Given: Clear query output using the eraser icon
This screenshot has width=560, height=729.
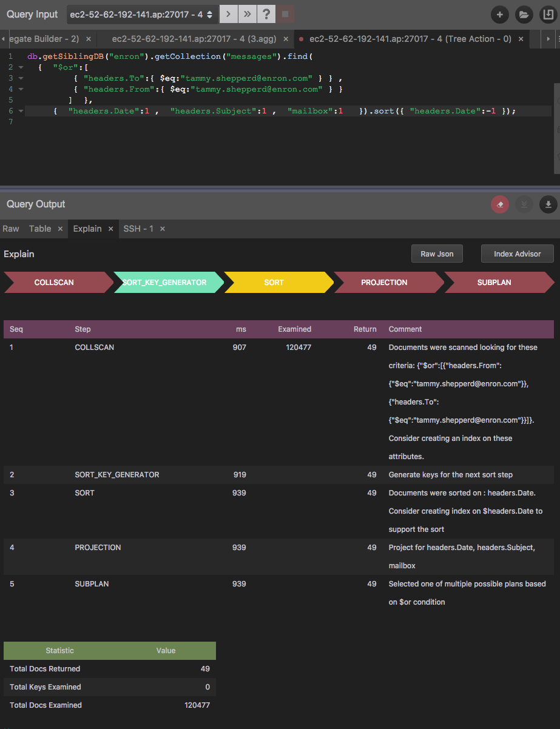Looking at the screenshot, I should click(499, 204).
